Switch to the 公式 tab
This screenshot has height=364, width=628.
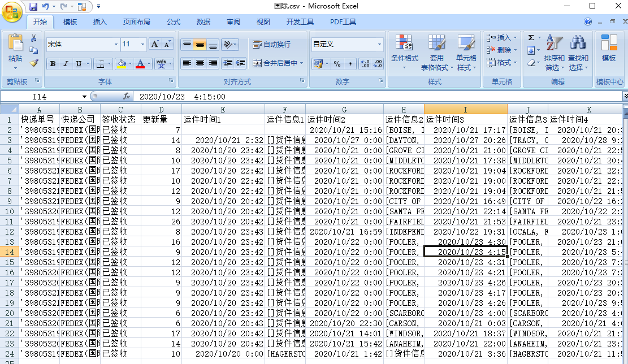[174, 21]
